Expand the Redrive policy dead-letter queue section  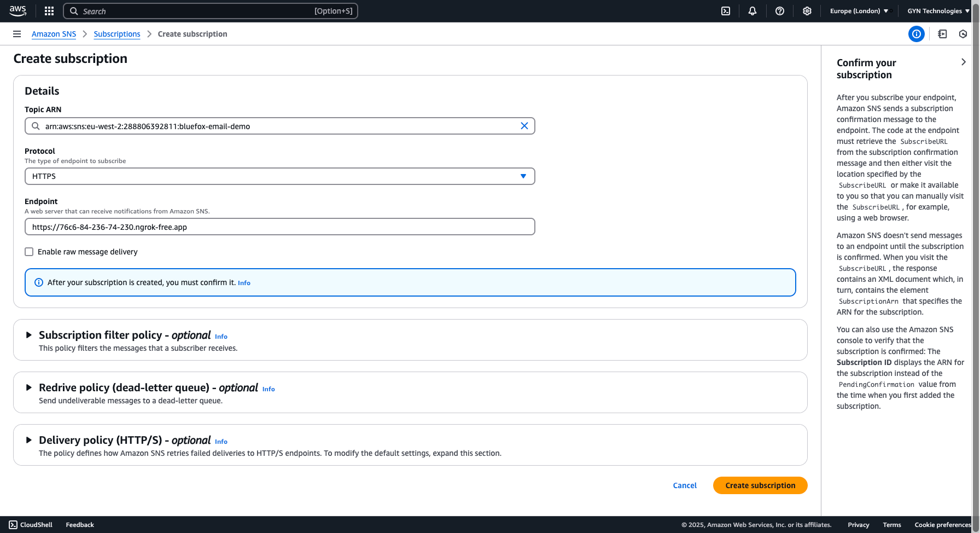point(29,387)
